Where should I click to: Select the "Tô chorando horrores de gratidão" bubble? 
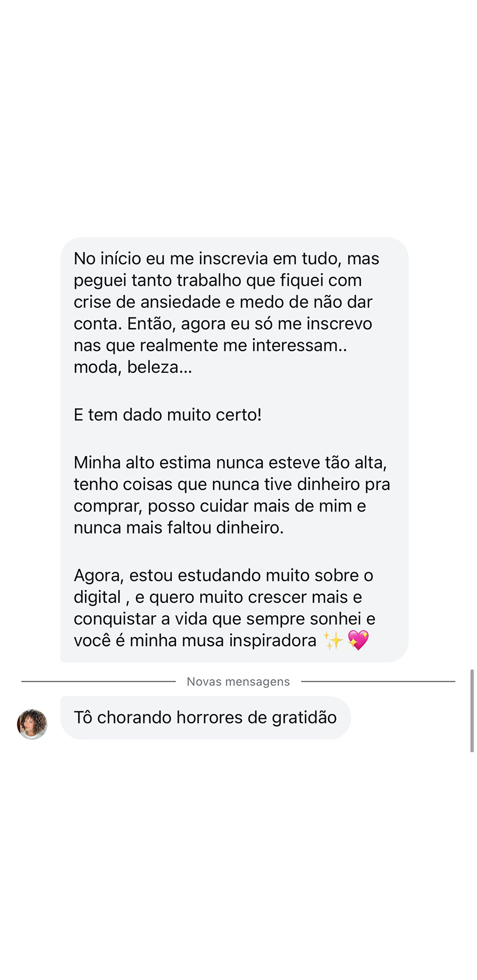(205, 718)
